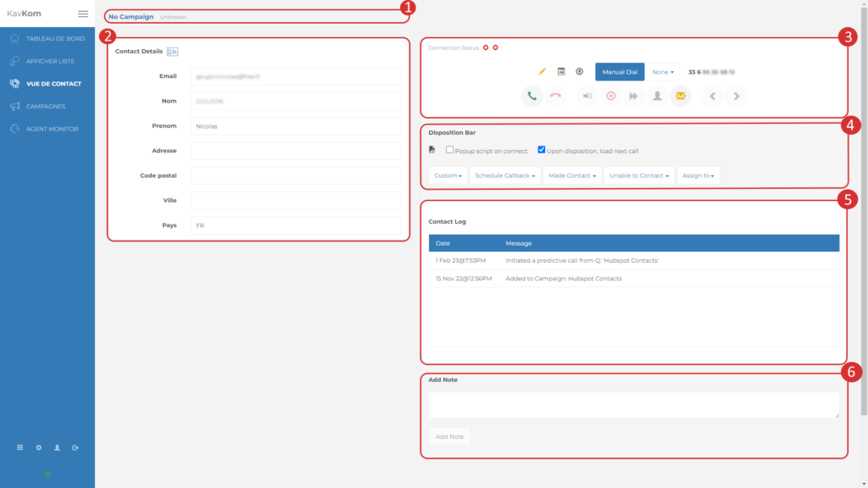Toggle a red Connection Status indicator
This screenshot has height=488, width=868.
pos(483,48)
